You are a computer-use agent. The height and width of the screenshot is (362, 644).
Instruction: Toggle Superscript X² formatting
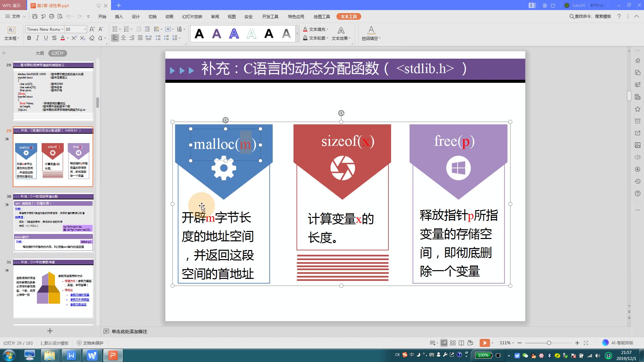[74, 38]
